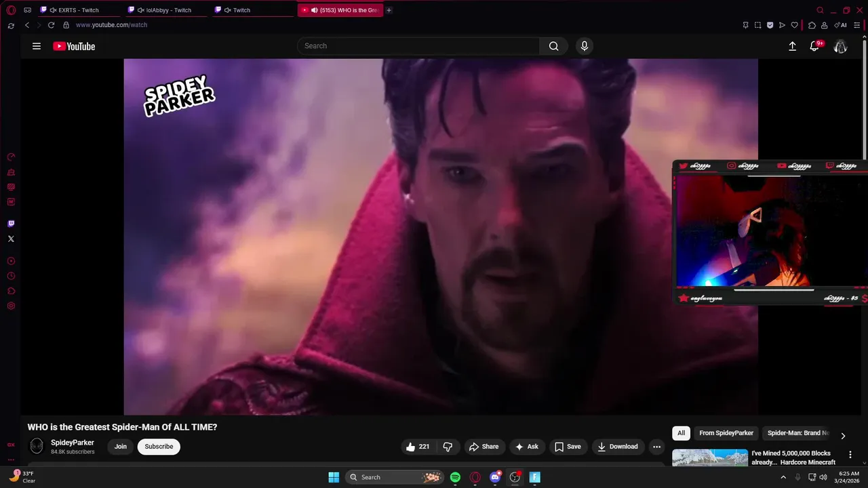868x488 pixels.
Task: Submit search with the magnifier button
Action: [x=554, y=46]
